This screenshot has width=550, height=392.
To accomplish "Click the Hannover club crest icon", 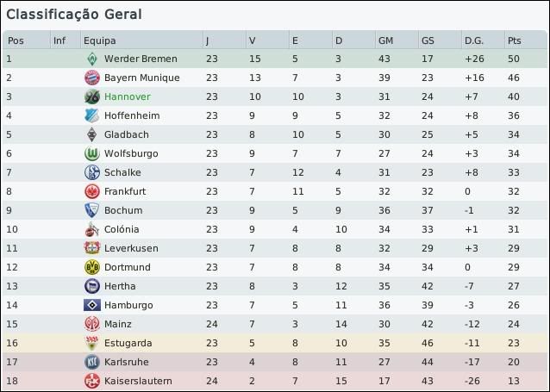I will click(91, 97).
